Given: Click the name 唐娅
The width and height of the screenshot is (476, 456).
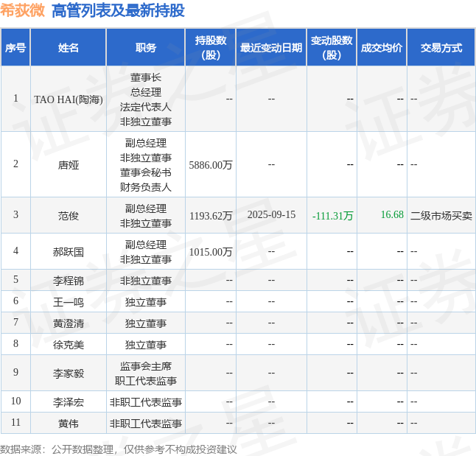Looking at the screenshot, I should pos(69,165).
